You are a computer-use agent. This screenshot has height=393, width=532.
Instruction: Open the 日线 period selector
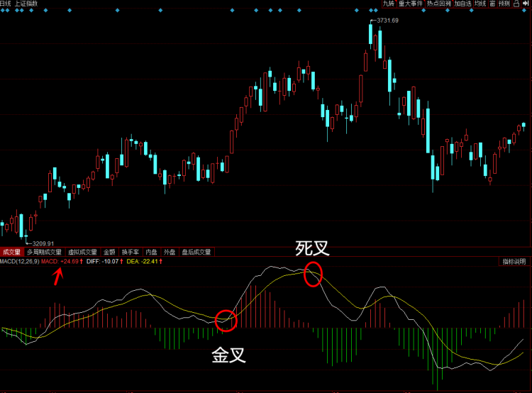click(x=6, y=4)
